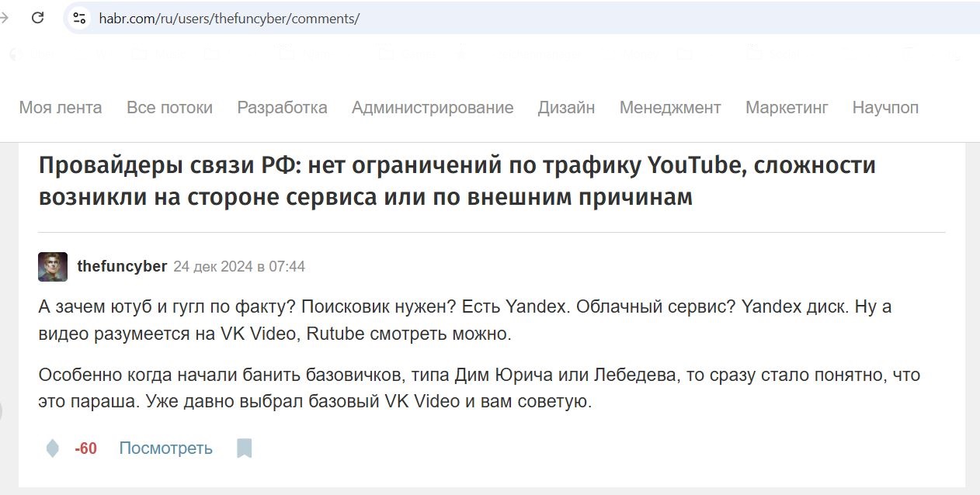The image size is (980, 495).
Task: Open the Менеджмент section
Action: 670,108
